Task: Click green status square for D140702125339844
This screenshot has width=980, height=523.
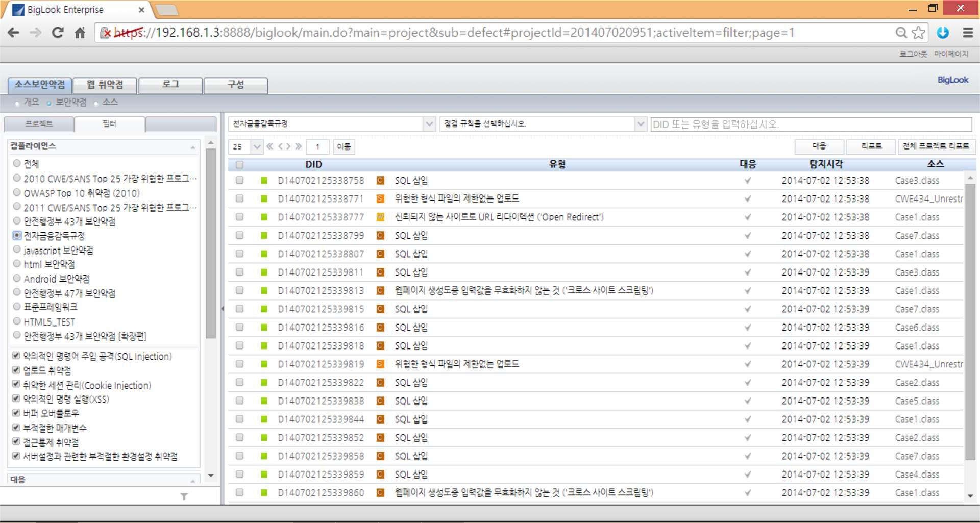Action: click(264, 419)
